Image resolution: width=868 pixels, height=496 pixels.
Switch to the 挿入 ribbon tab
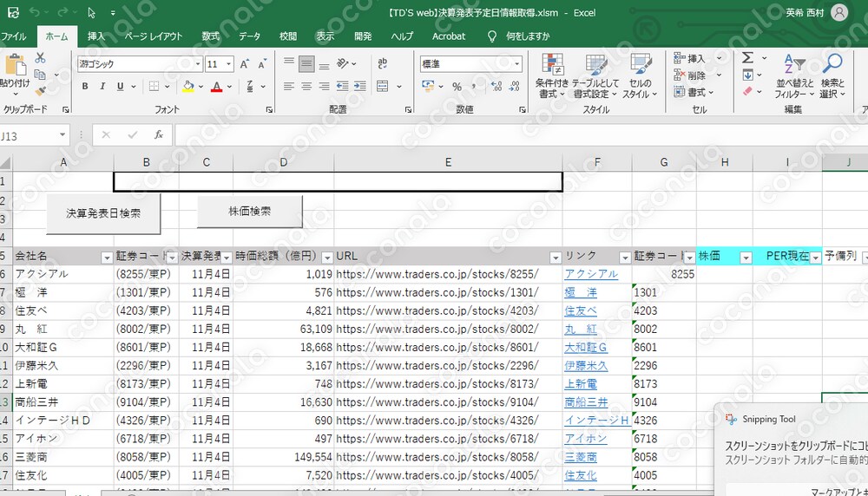pos(95,36)
